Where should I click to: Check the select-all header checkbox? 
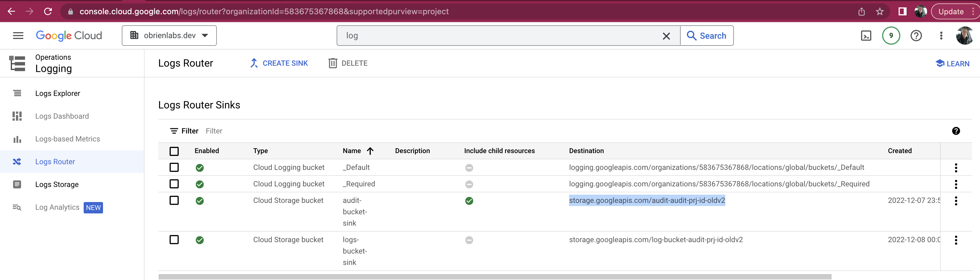(174, 151)
